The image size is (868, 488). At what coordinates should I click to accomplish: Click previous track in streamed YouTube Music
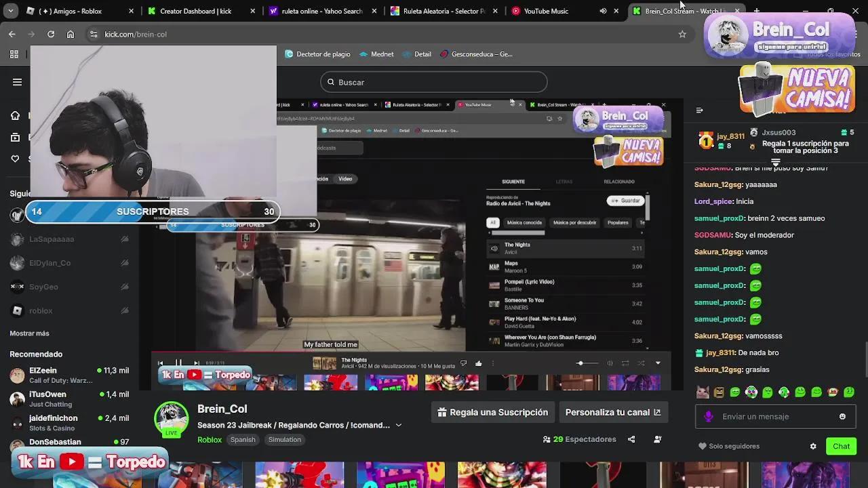[x=161, y=363]
